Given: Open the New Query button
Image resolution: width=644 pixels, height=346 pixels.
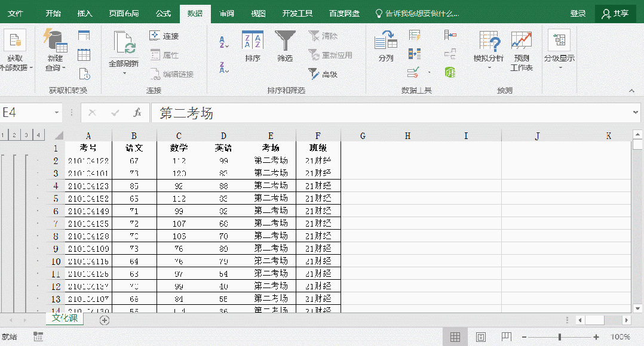Looking at the screenshot, I should [x=55, y=50].
